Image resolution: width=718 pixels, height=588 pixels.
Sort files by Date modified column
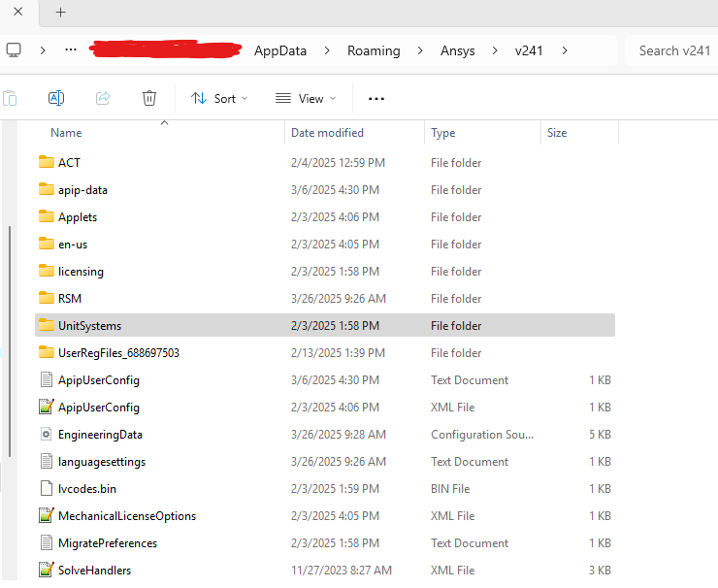327,133
